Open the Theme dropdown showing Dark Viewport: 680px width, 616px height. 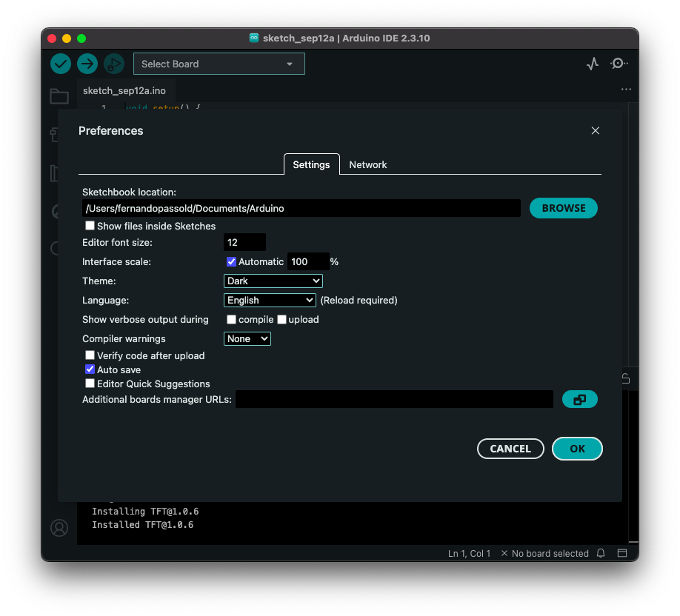click(x=273, y=281)
